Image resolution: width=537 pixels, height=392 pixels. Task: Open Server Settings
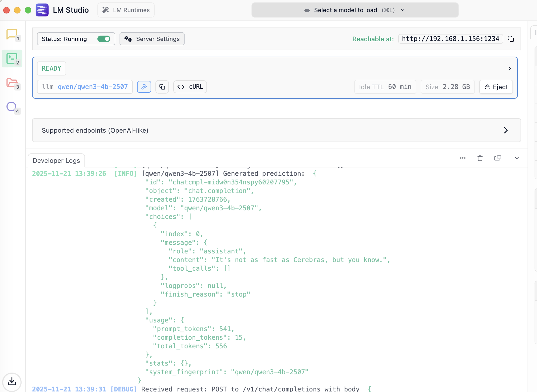point(152,39)
